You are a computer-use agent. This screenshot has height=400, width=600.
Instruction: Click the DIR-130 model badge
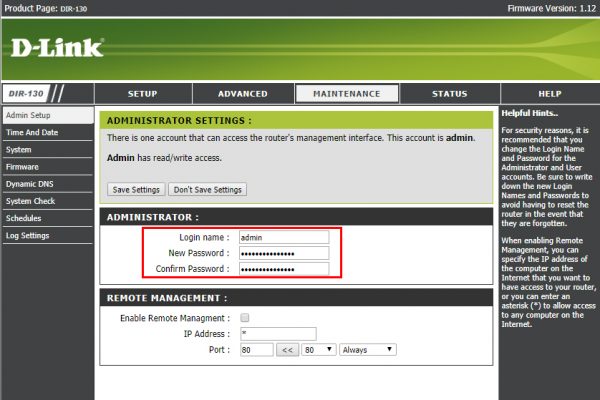(26, 94)
